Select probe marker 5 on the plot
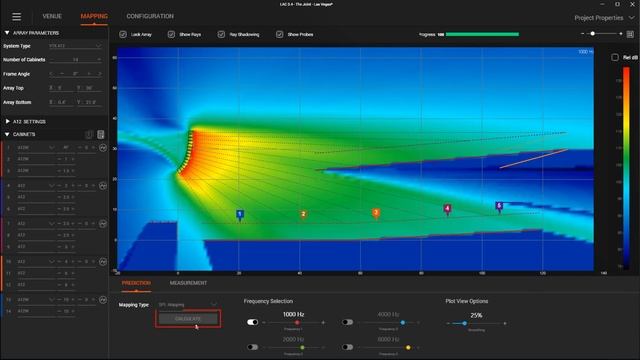This screenshot has height=360, width=640. coord(499,206)
